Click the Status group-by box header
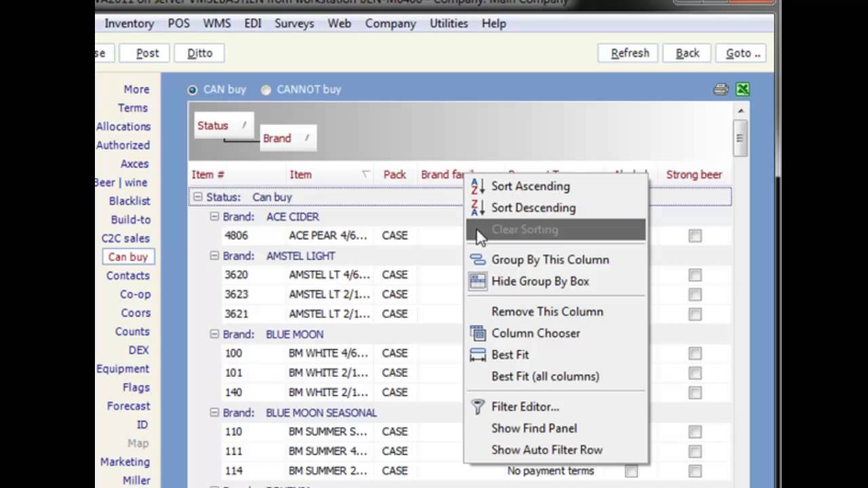 224,125
